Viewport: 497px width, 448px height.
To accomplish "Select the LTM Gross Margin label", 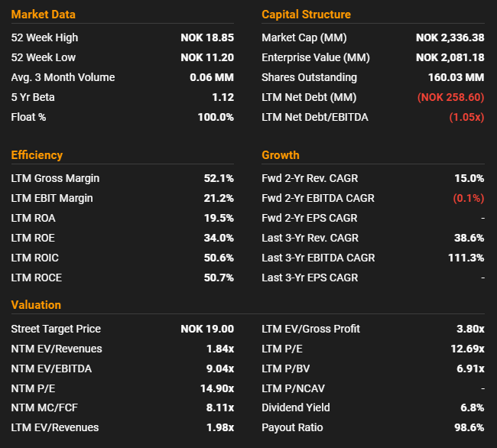I will (x=55, y=178).
